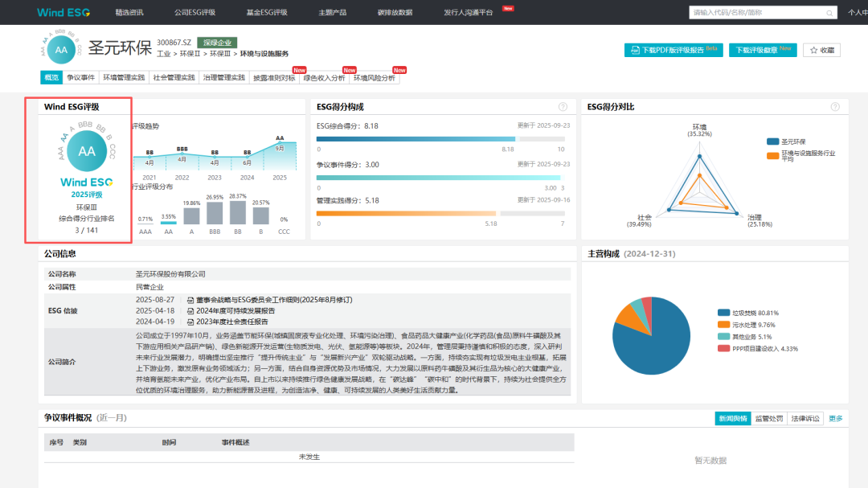Click the 污水处理 orange legend swatch
868x488 pixels.
tap(723, 325)
